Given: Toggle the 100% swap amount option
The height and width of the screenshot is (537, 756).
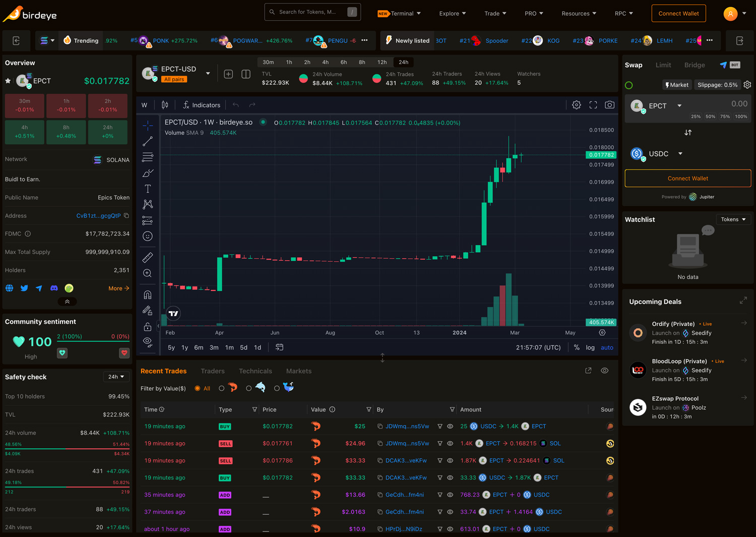Looking at the screenshot, I should tap(740, 116).
